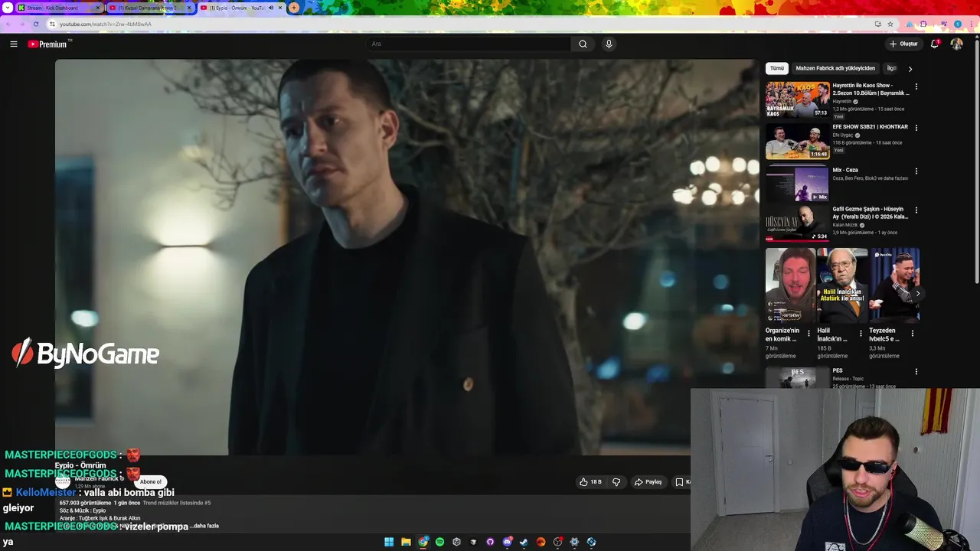This screenshot has width=980, height=551.
Task: Start voice search with microphone icon
Action: coord(609,44)
